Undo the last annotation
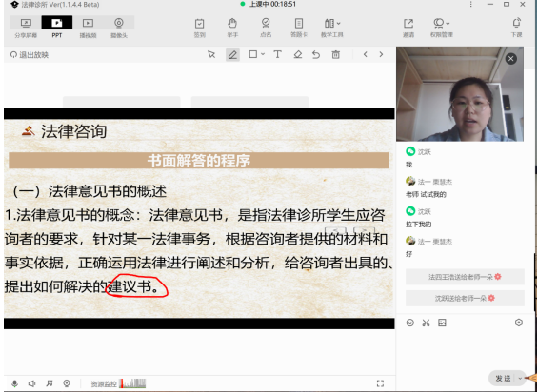 coord(316,54)
